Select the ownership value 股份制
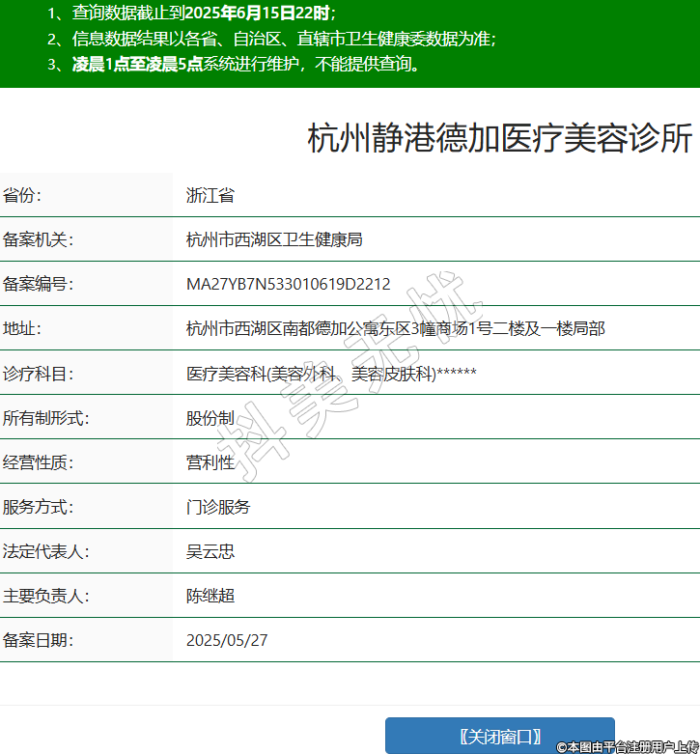Image resolution: width=700 pixels, height=754 pixels. click(x=210, y=418)
